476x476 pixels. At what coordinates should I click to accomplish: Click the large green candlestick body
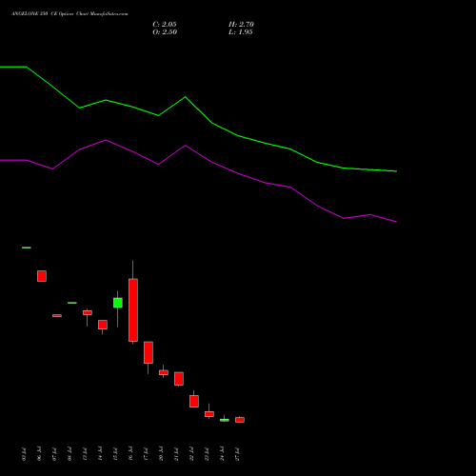118,303
